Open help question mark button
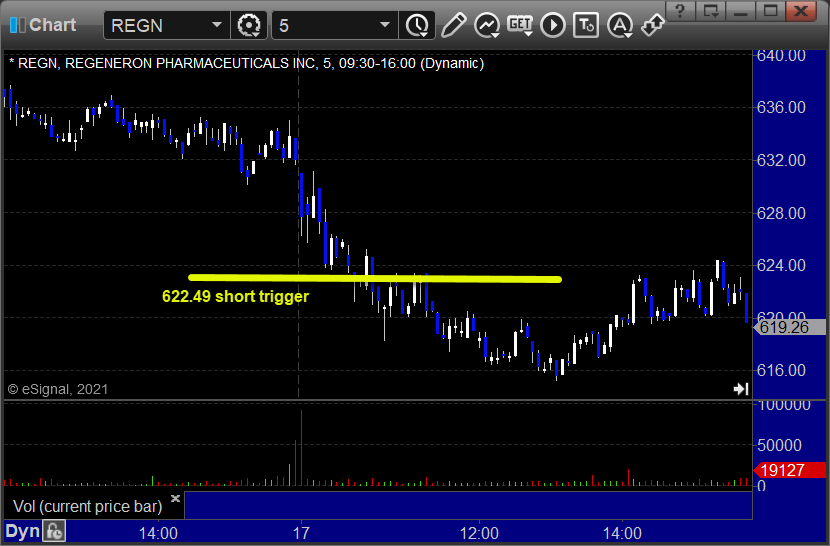 681,11
